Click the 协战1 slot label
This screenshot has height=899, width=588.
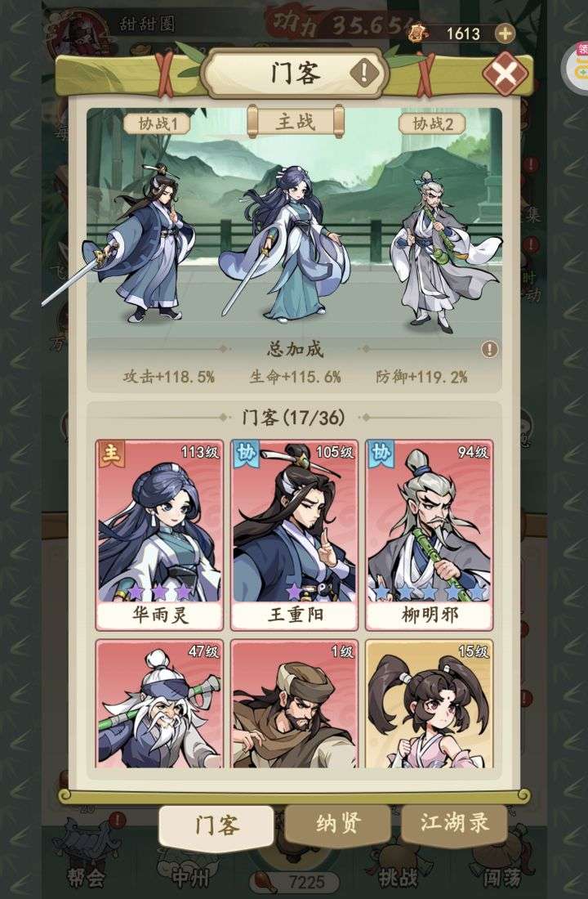click(157, 123)
